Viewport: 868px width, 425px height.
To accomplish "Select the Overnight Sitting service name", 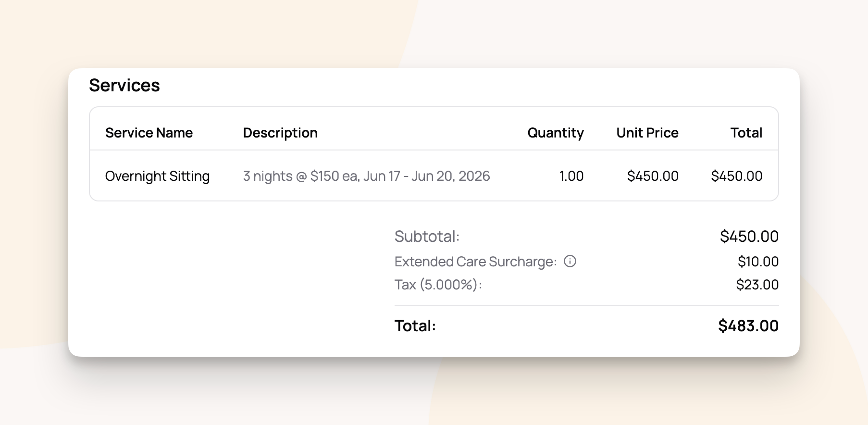I will 157,176.
